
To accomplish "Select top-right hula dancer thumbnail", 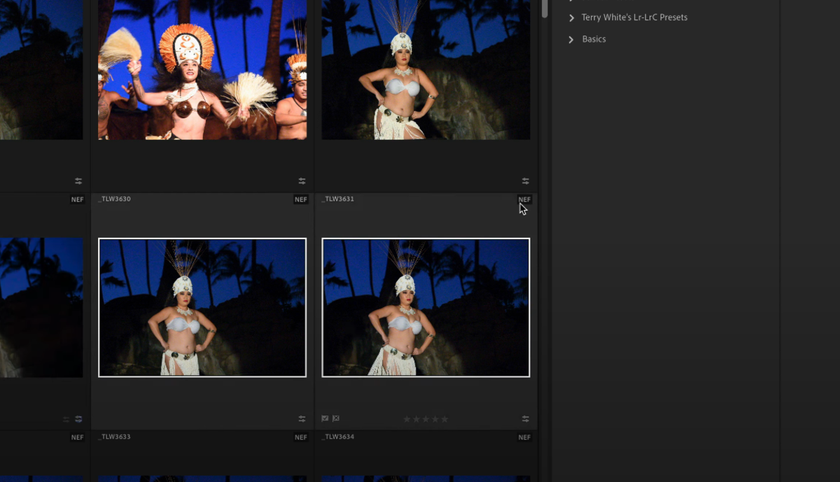I will click(x=426, y=70).
